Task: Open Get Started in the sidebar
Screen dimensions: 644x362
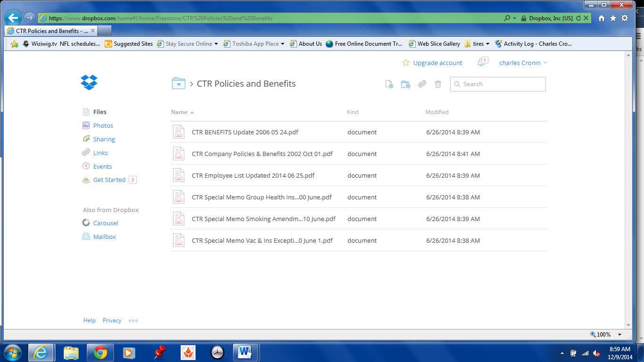Action: [109, 180]
